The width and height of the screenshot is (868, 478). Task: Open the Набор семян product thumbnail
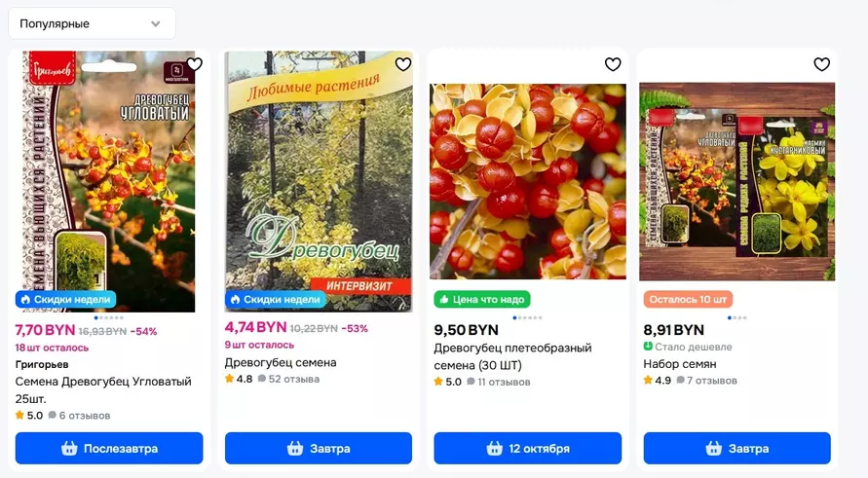point(738,181)
